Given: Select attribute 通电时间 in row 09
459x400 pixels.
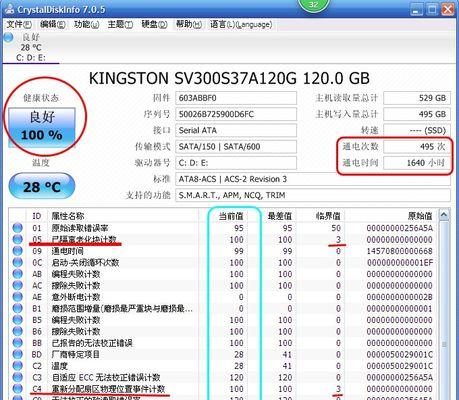Looking at the screenshot, I should pos(67,251).
